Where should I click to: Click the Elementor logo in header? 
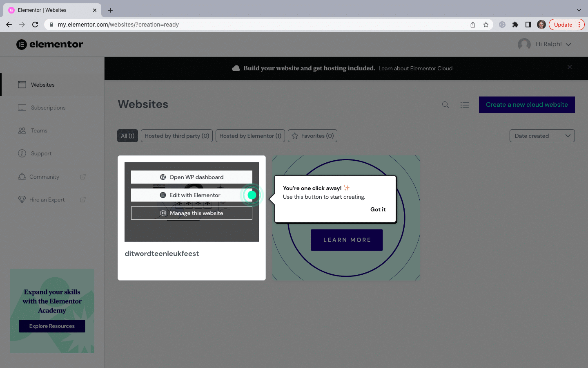(50, 44)
